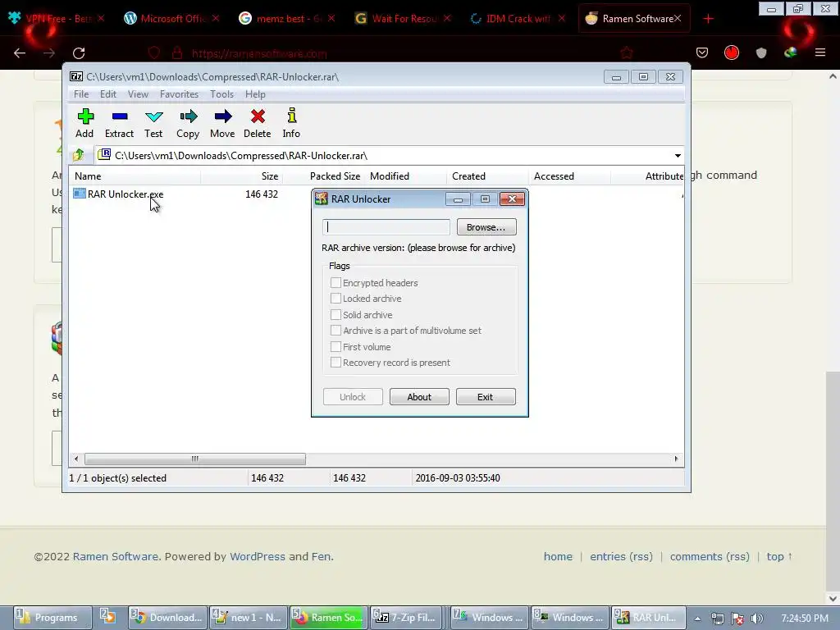Screen dimensions: 840x630
Task: Click the Packed Size column header
Action: 323,176
